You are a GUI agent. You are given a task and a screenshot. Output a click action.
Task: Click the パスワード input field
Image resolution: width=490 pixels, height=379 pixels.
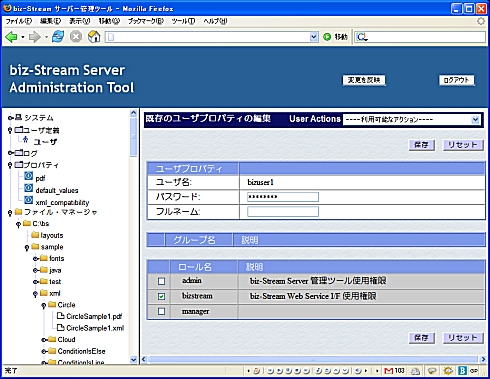pyautogui.click(x=283, y=197)
